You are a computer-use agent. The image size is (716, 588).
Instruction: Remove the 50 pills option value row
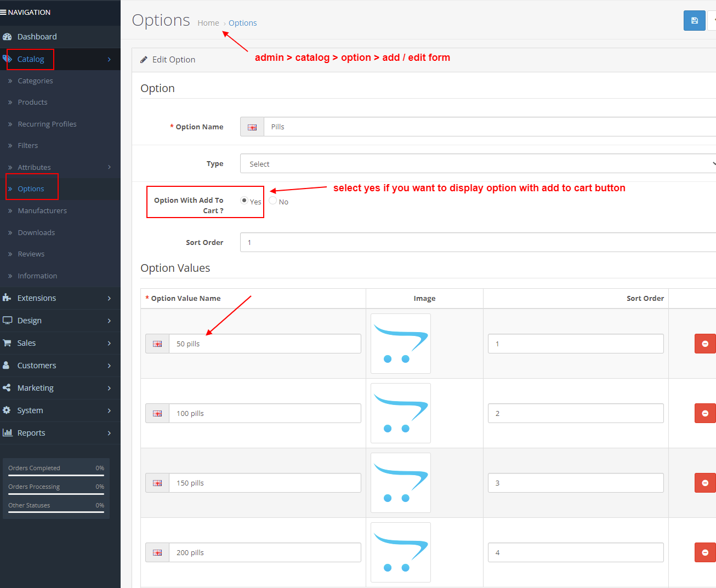coord(705,344)
